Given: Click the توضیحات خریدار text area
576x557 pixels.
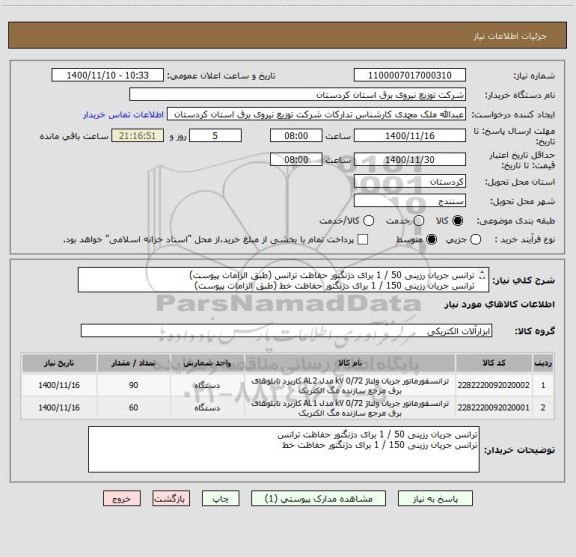Looking at the screenshot, I should tap(284, 449).
